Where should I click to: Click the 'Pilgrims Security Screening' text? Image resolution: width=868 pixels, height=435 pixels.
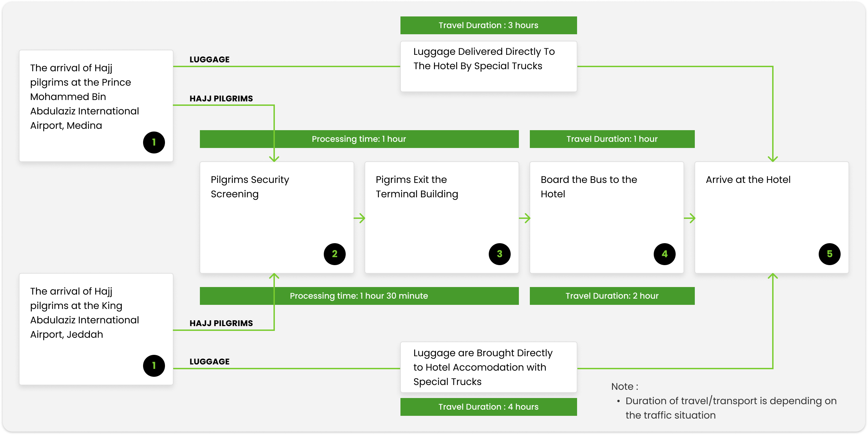click(x=250, y=187)
